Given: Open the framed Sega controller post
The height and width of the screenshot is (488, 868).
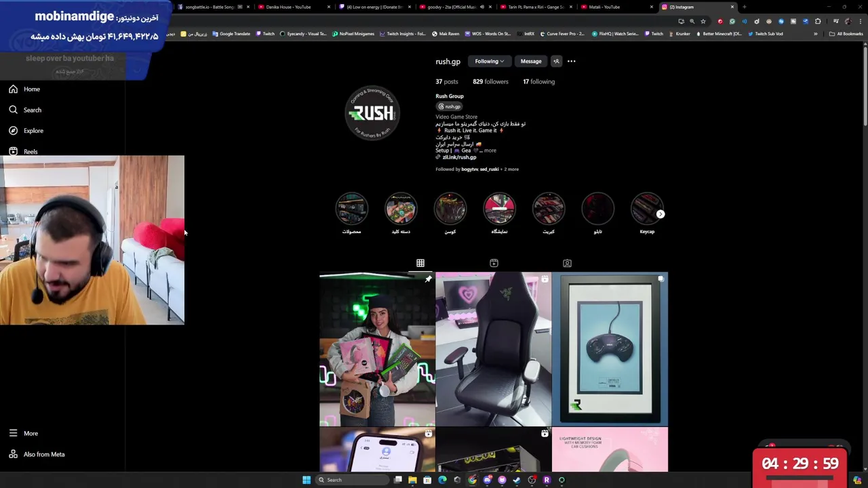Looking at the screenshot, I should pos(610,349).
